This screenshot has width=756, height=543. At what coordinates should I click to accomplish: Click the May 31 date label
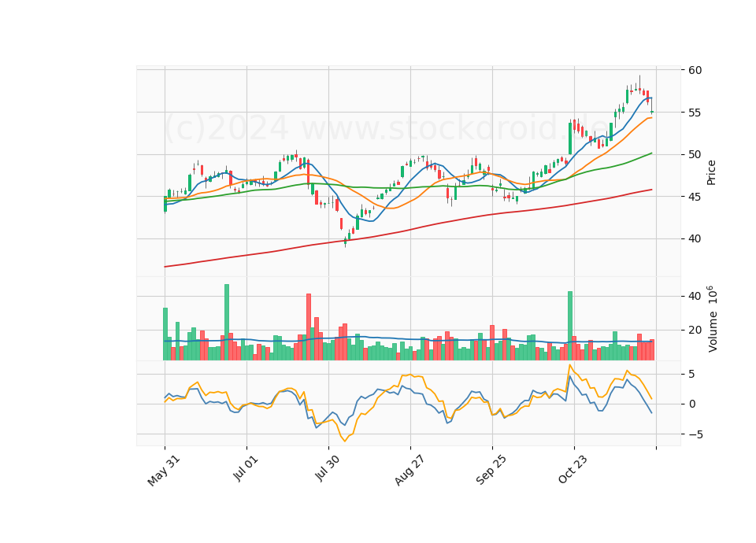point(163,471)
